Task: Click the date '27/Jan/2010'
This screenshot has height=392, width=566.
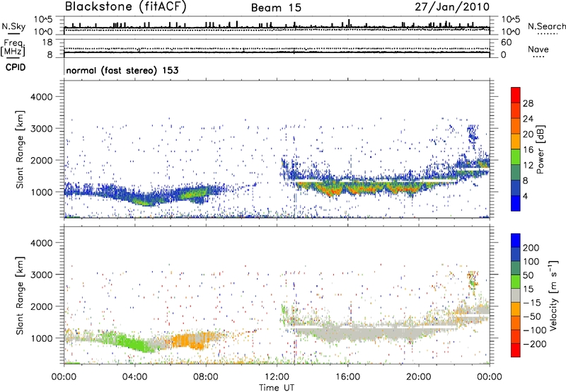Action: [452, 7]
